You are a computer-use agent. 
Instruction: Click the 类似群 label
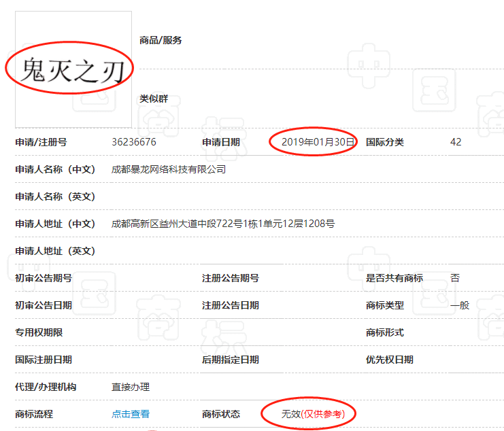tap(154, 99)
